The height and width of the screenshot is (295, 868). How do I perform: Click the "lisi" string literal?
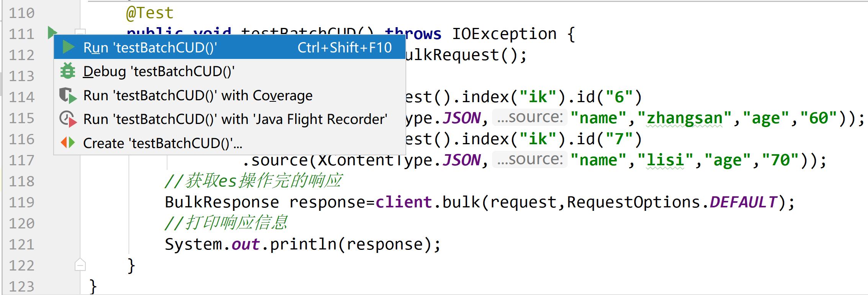pos(665,160)
